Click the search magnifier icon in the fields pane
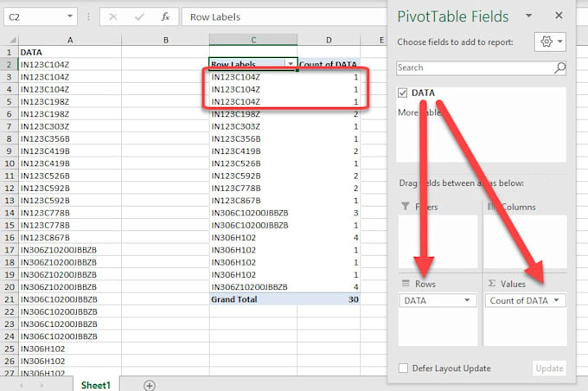The height and width of the screenshot is (391, 588). (559, 68)
